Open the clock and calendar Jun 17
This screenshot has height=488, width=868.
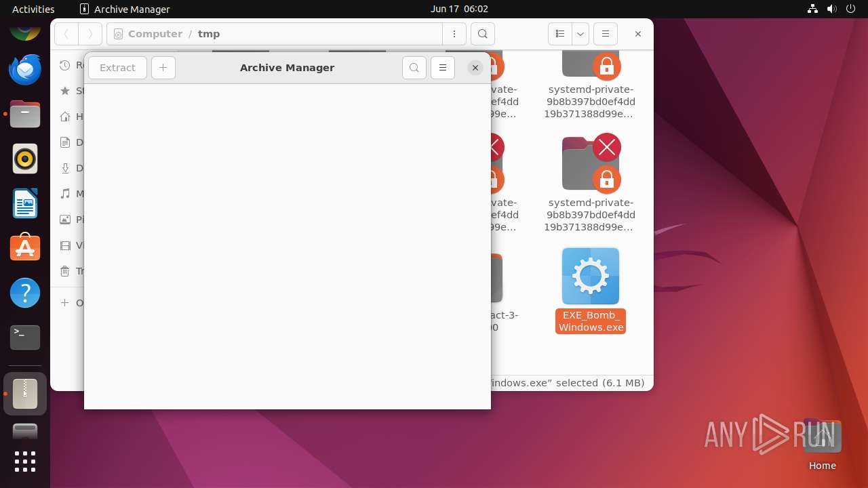[459, 9]
